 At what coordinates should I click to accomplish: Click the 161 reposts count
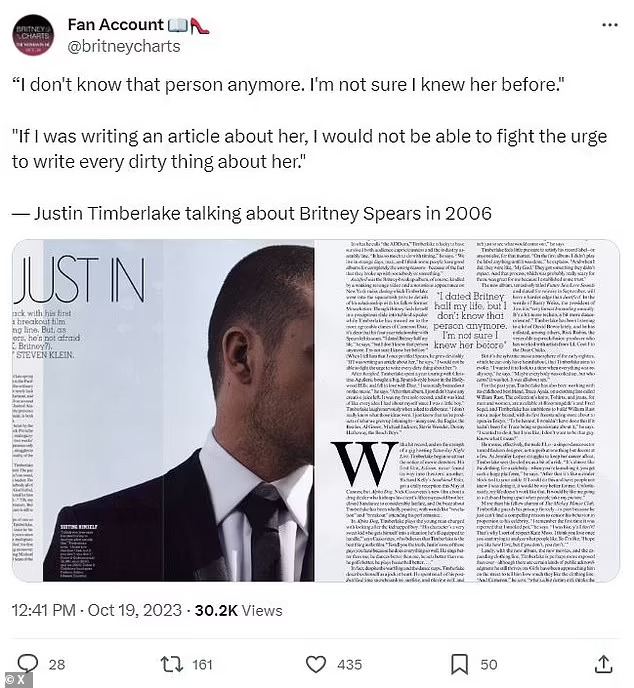202,665
